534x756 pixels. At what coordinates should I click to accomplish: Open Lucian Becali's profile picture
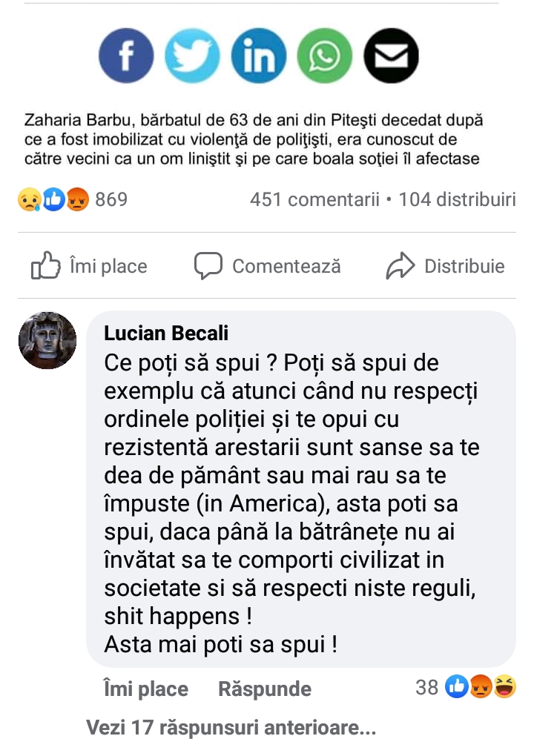(47, 340)
